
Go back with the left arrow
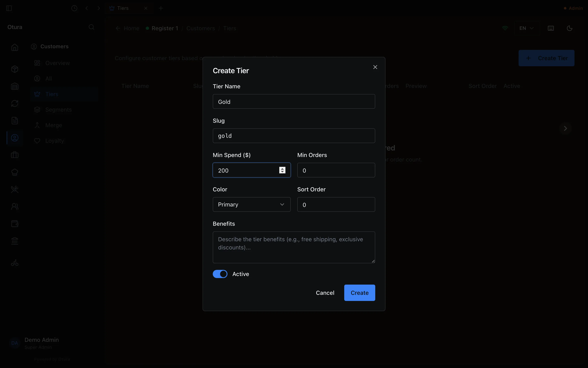tap(87, 8)
